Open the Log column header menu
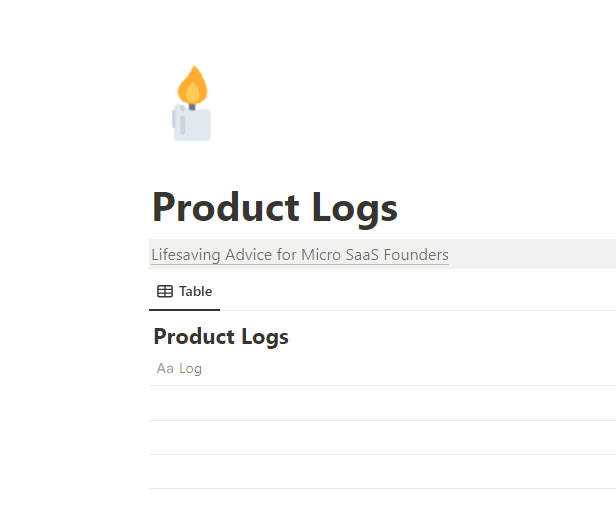This screenshot has width=616, height=523. click(x=190, y=369)
